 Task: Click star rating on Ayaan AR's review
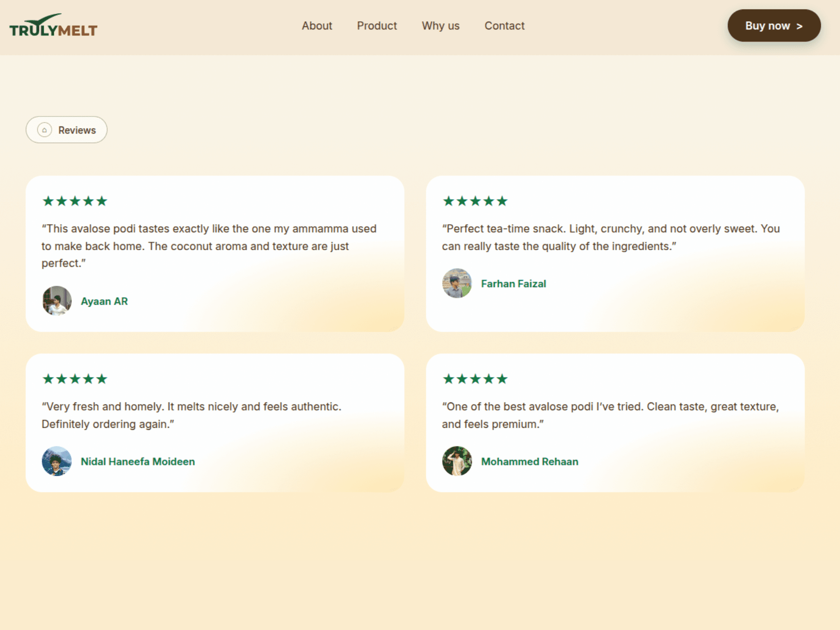75,201
